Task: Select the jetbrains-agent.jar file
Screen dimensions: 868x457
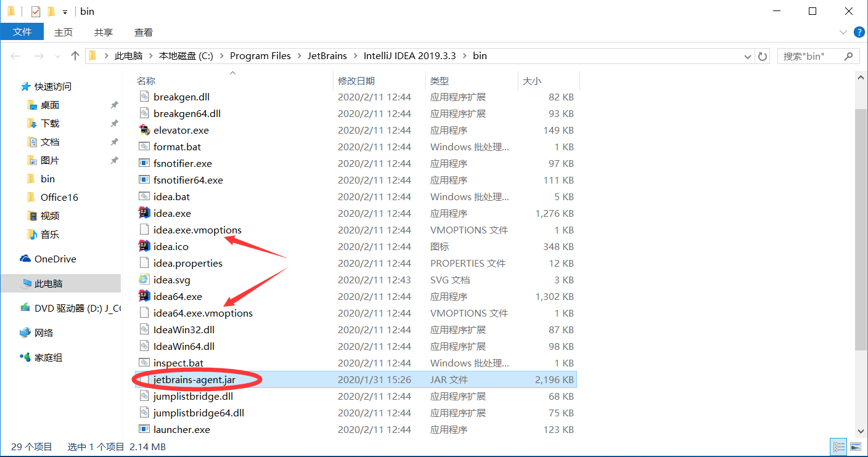Action: coord(356,379)
